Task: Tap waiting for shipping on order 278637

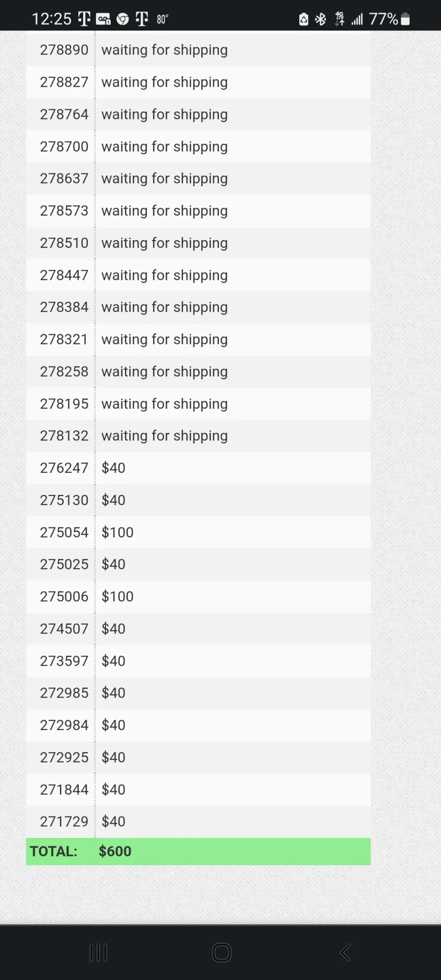Action: click(x=165, y=179)
